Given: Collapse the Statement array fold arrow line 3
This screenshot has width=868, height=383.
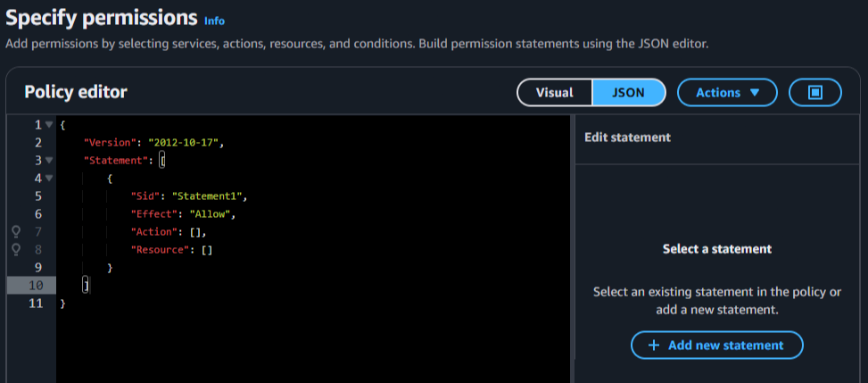Looking at the screenshot, I should [x=49, y=160].
